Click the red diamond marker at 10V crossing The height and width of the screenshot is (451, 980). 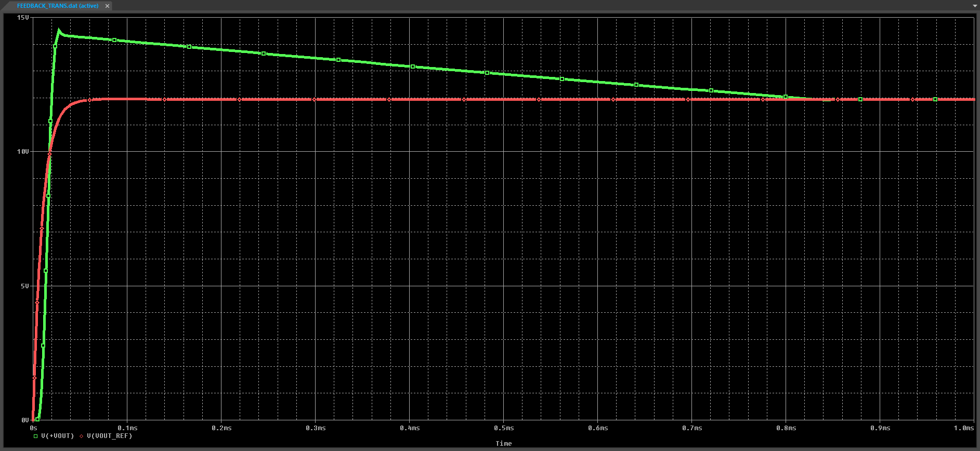pos(50,154)
